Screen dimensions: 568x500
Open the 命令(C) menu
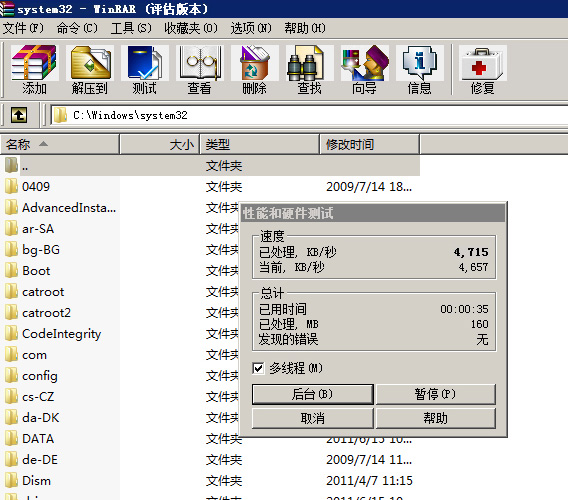(77, 28)
